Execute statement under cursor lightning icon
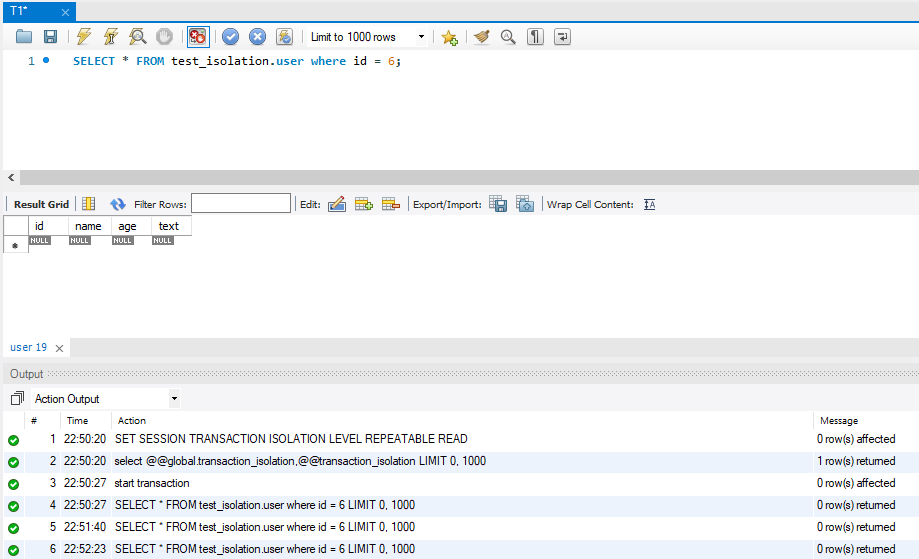This screenshot has height=559, width=919. (111, 37)
